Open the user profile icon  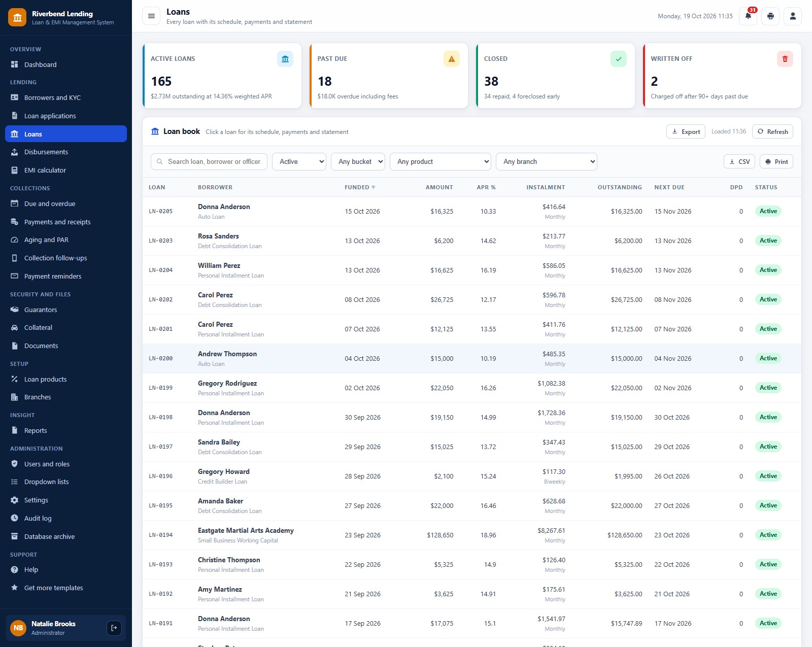793,16
